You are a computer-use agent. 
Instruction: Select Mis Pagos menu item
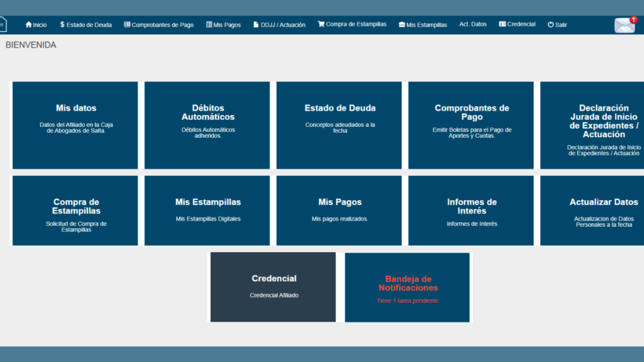tap(223, 25)
